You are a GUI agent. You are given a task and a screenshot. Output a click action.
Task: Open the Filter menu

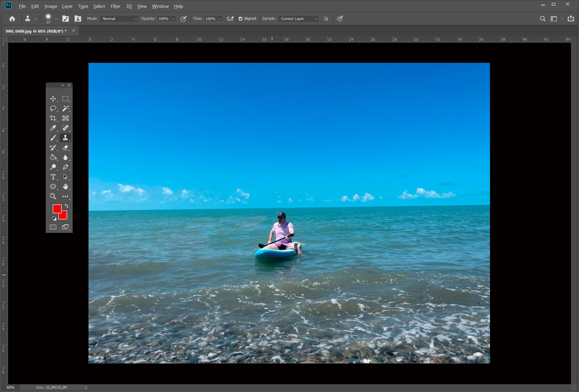click(x=115, y=6)
